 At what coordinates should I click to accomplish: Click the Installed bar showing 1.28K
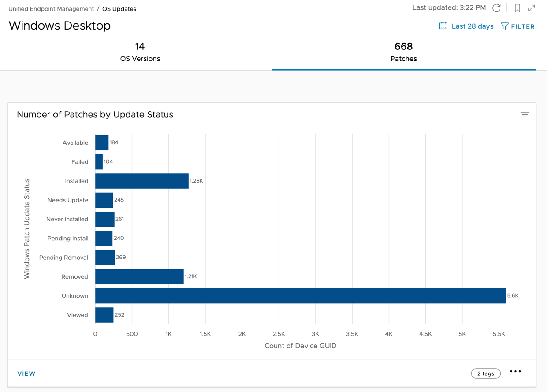coord(141,181)
